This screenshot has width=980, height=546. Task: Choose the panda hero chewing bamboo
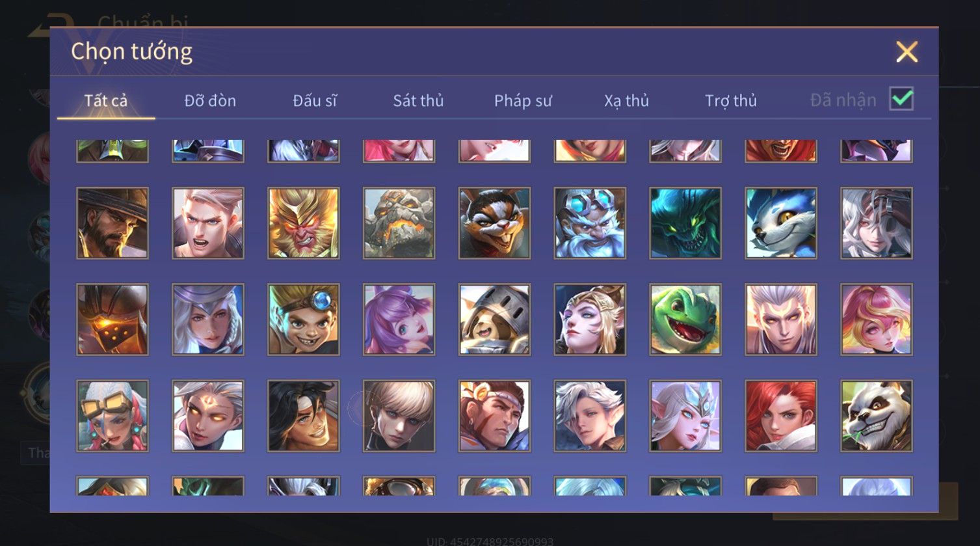pos(877,416)
